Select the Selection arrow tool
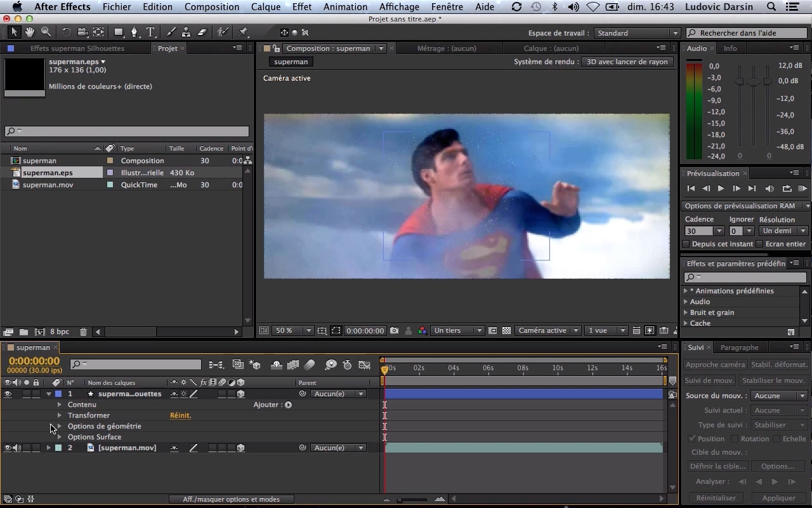 coord(15,32)
